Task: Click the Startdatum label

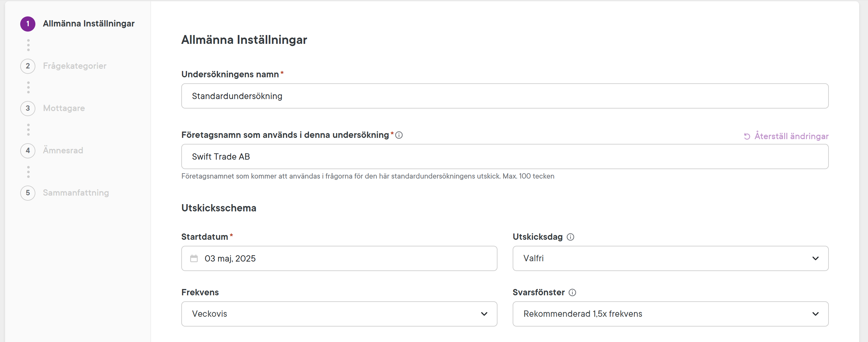Action: click(205, 237)
